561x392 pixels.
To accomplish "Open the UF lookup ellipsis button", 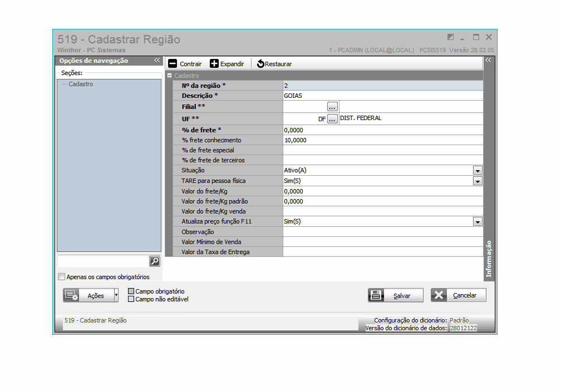I will tap(332, 118).
